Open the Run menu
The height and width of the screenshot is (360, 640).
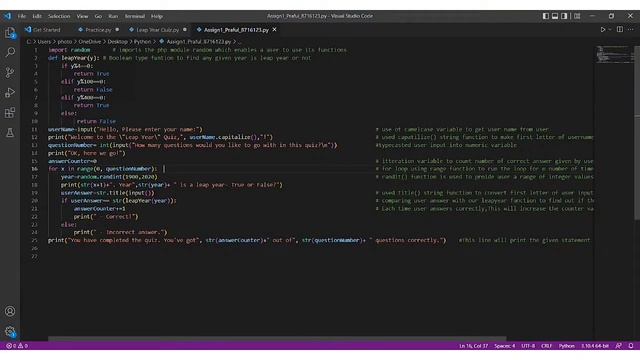coord(113,16)
